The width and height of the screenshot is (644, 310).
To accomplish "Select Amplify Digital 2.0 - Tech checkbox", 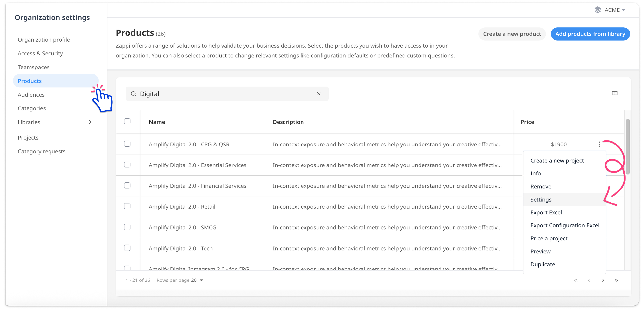I will pyautogui.click(x=127, y=248).
